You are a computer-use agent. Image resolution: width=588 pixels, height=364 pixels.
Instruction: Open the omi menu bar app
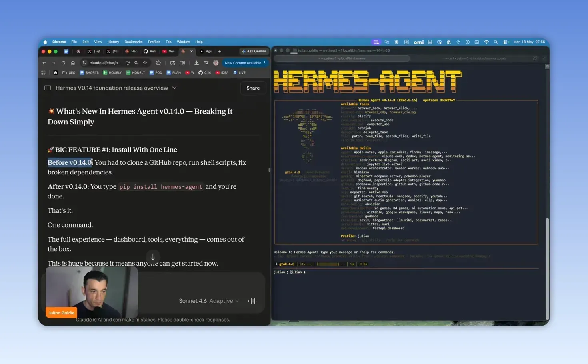[x=418, y=42]
